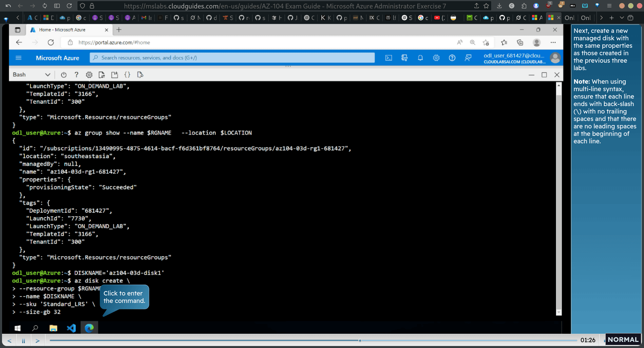
Task: Maximize Cloud Shell pane
Action: click(544, 75)
